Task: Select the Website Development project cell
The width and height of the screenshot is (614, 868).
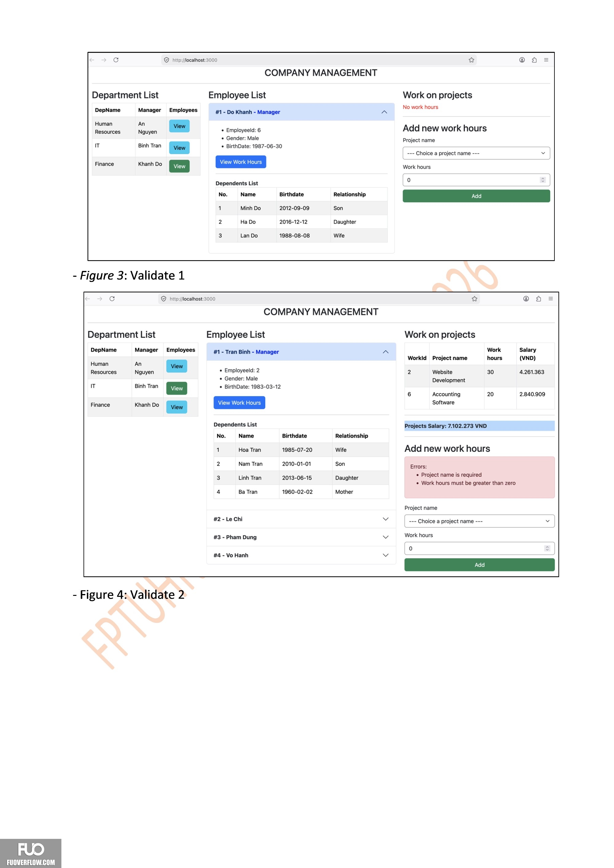Action: (x=457, y=376)
